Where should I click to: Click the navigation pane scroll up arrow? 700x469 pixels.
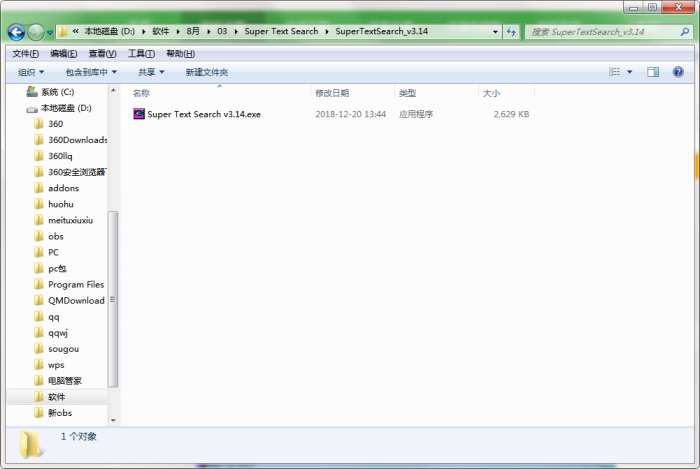pos(113,91)
